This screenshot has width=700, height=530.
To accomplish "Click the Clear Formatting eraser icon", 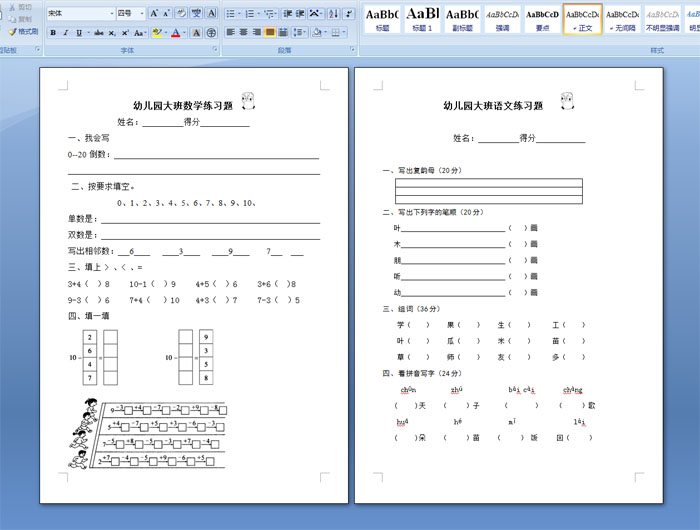I will pyautogui.click(x=181, y=13).
